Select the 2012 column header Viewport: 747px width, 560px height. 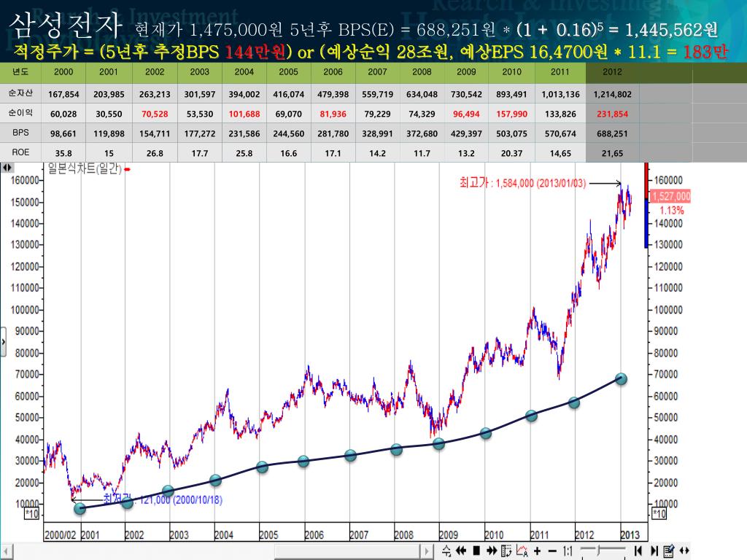coord(612,72)
